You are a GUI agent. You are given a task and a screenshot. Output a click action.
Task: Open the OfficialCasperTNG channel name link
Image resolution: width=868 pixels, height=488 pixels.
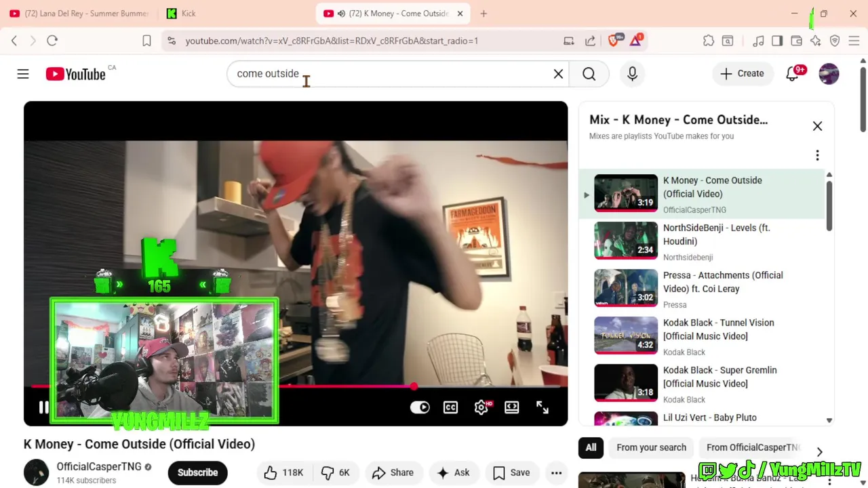pyautogui.click(x=99, y=466)
